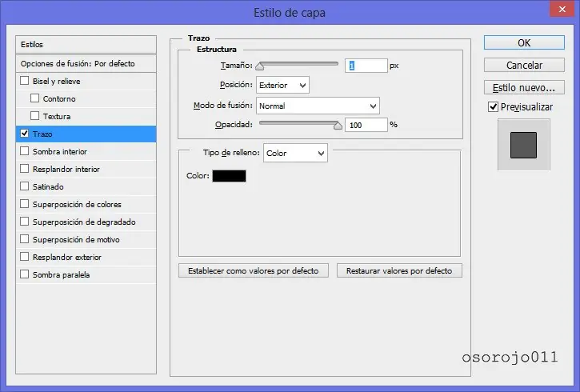Enable Sombra paralela checkbox
The width and height of the screenshot is (580, 392).
[x=25, y=274]
